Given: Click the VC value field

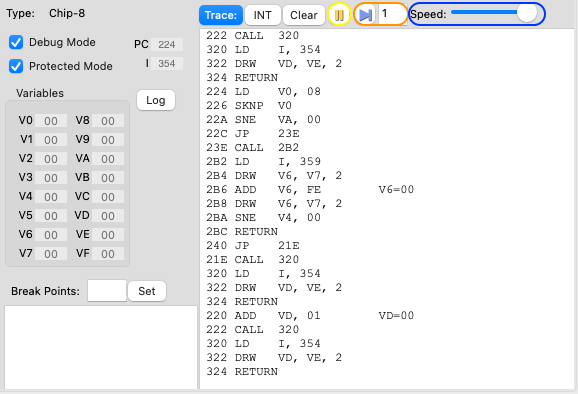Looking at the screenshot, I should [108, 197].
